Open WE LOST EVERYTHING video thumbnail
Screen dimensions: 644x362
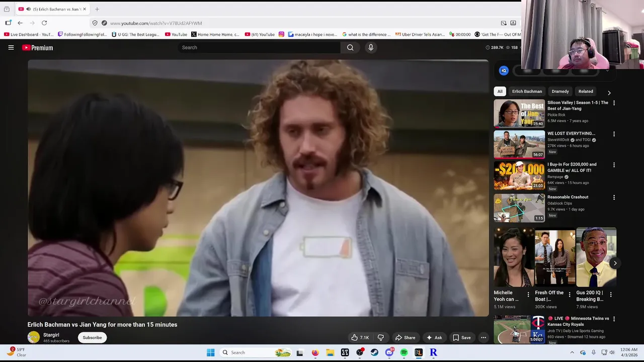pyautogui.click(x=519, y=144)
